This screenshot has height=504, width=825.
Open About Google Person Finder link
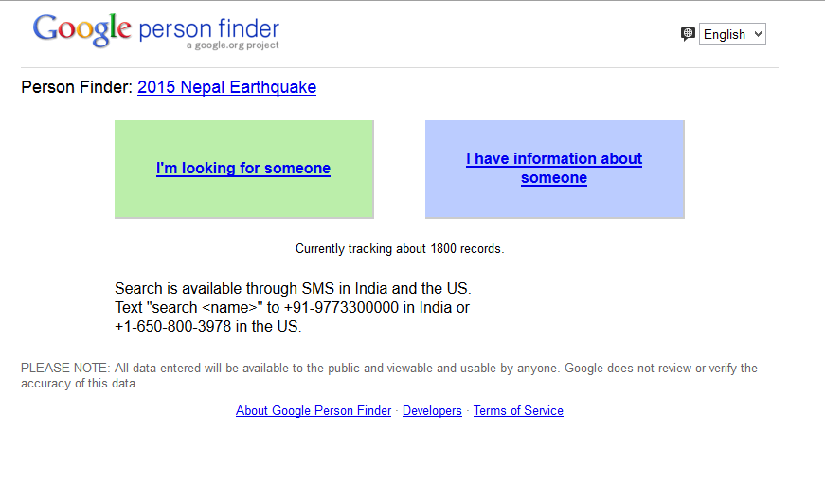[314, 411]
